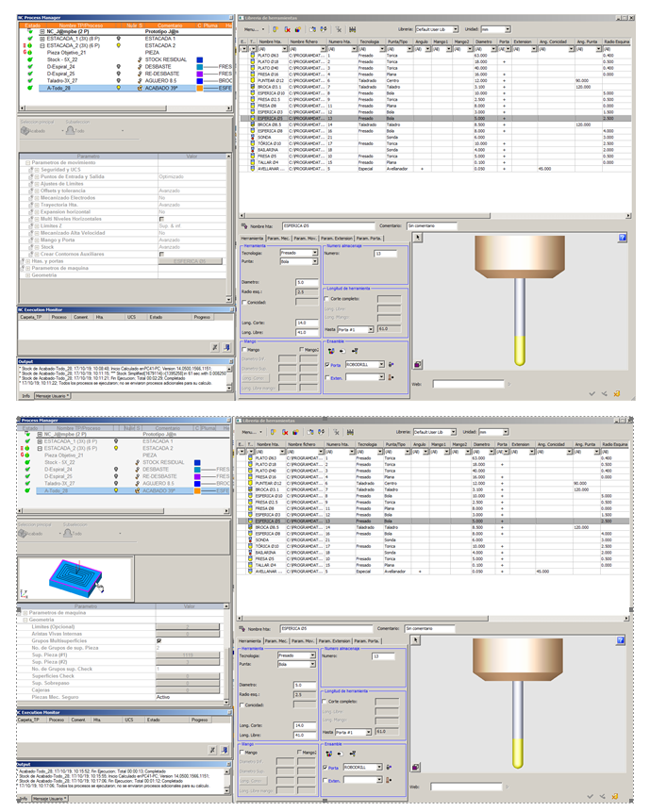This screenshot has height=812, width=650.
Task: Click the blue arrow icon in lower Execution Monitor
Action: pos(225,750)
